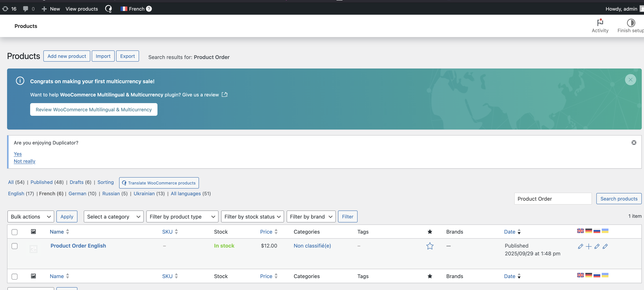Open Filter by stock status dropdown
Viewport: 644px width, 290px height.
(x=252, y=216)
